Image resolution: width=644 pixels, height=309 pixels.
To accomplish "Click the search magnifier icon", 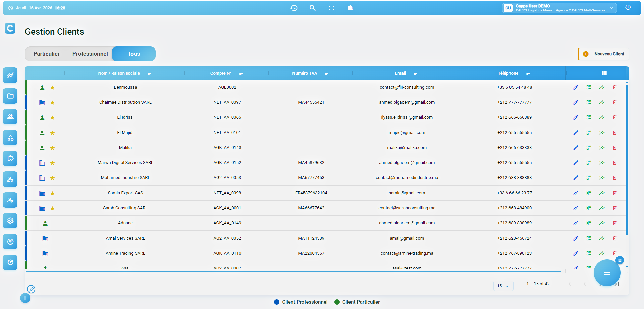I will (313, 8).
